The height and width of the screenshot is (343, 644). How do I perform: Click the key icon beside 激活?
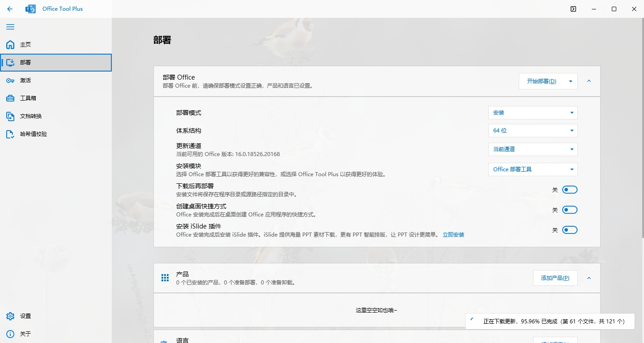(10, 80)
